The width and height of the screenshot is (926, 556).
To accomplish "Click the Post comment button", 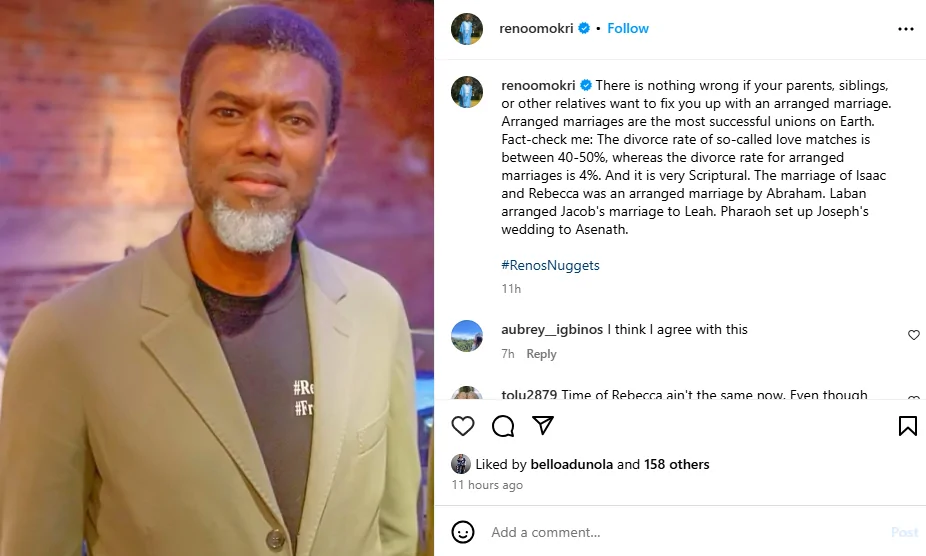I will pyautogui.click(x=903, y=532).
